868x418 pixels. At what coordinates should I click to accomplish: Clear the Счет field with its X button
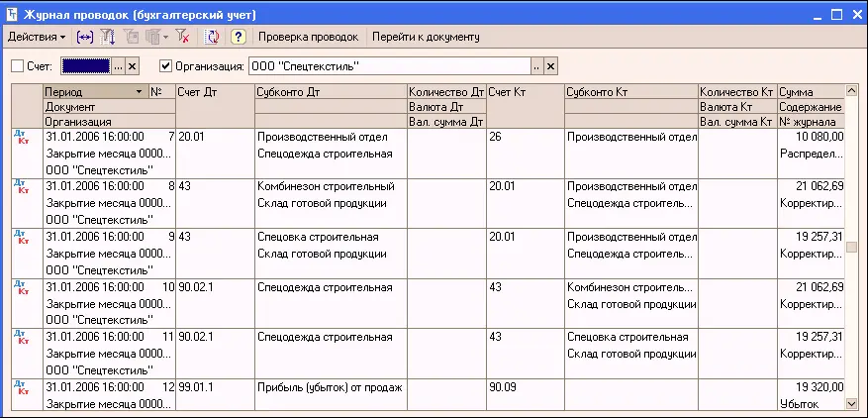[x=132, y=66]
